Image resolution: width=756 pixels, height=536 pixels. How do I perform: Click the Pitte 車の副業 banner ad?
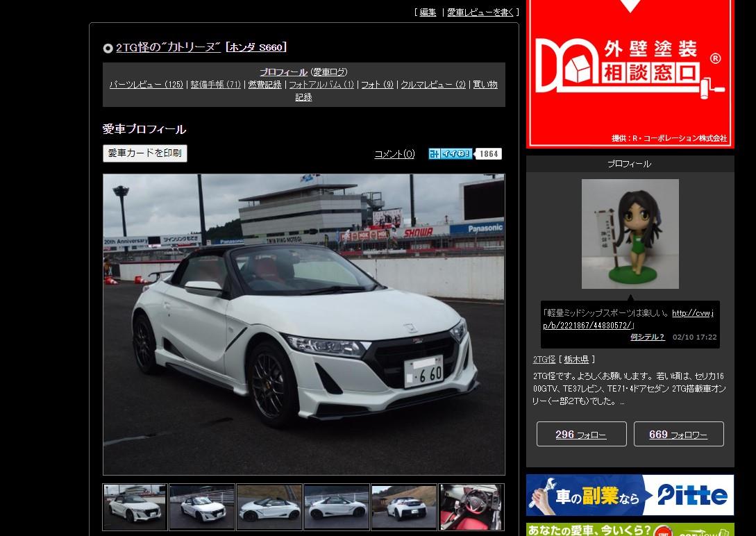click(630, 495)
